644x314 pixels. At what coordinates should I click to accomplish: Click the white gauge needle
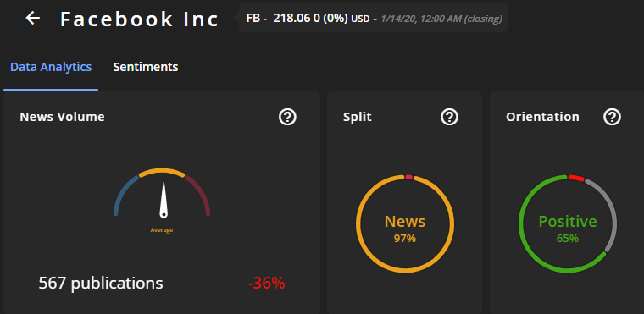pyautogui.click(x=164, y=199)
